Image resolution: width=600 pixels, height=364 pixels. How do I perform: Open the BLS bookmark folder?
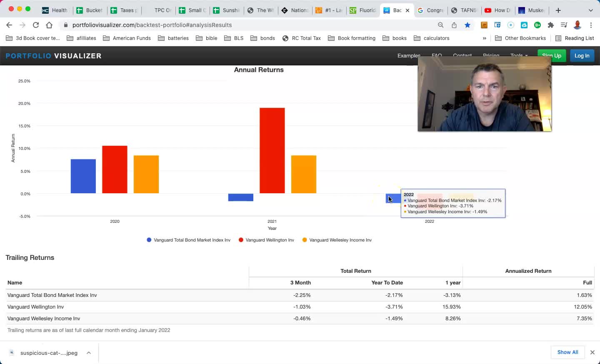click(234, 38)
